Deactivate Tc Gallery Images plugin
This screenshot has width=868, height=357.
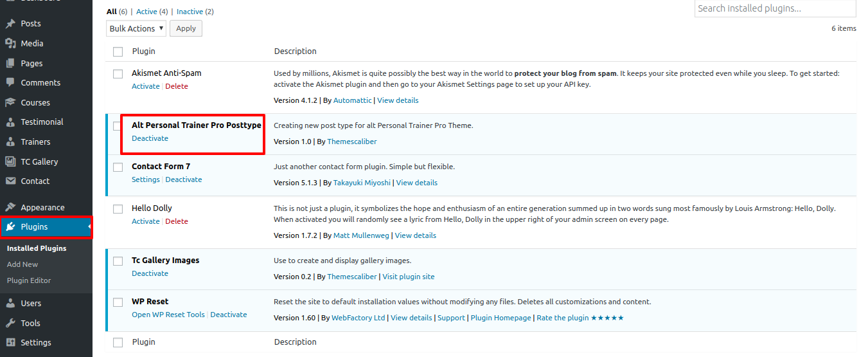(x=150, y=273)
